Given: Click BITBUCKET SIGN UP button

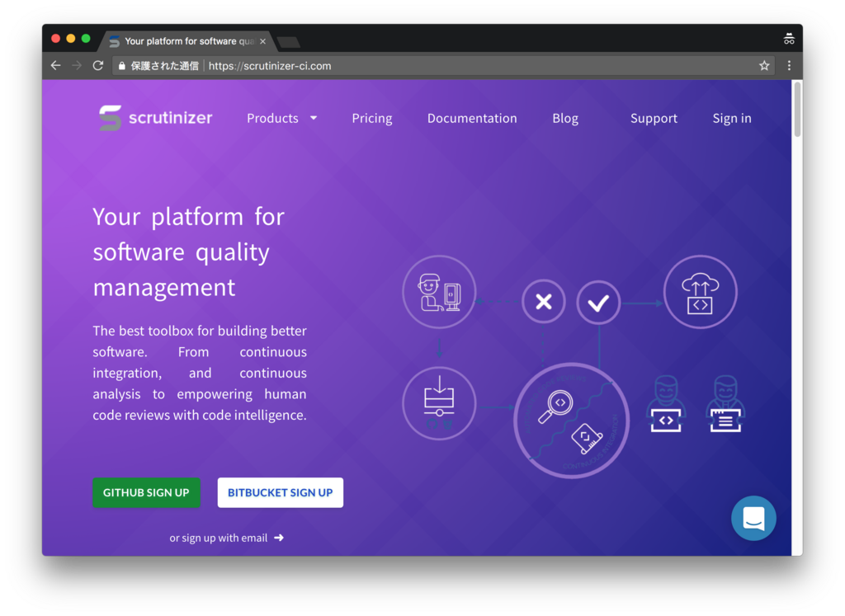Looking at the screenshot, I should click(x=281, y=492).
